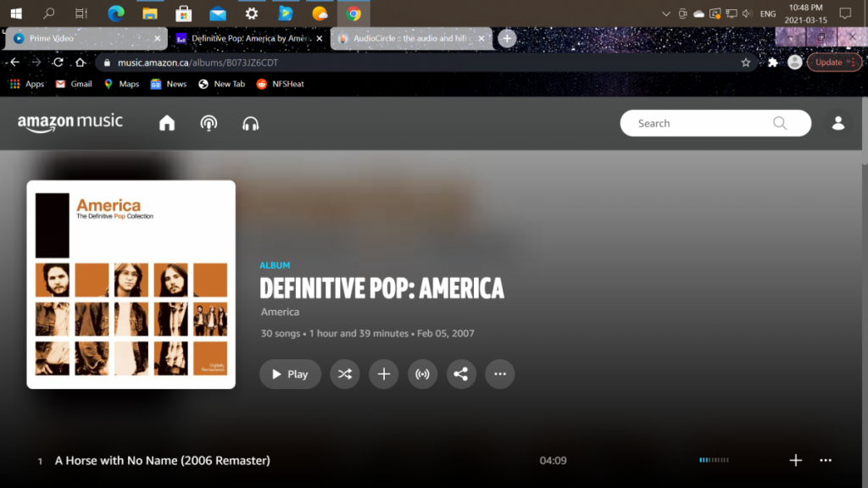Go back in browser history

tap(15, 63)
